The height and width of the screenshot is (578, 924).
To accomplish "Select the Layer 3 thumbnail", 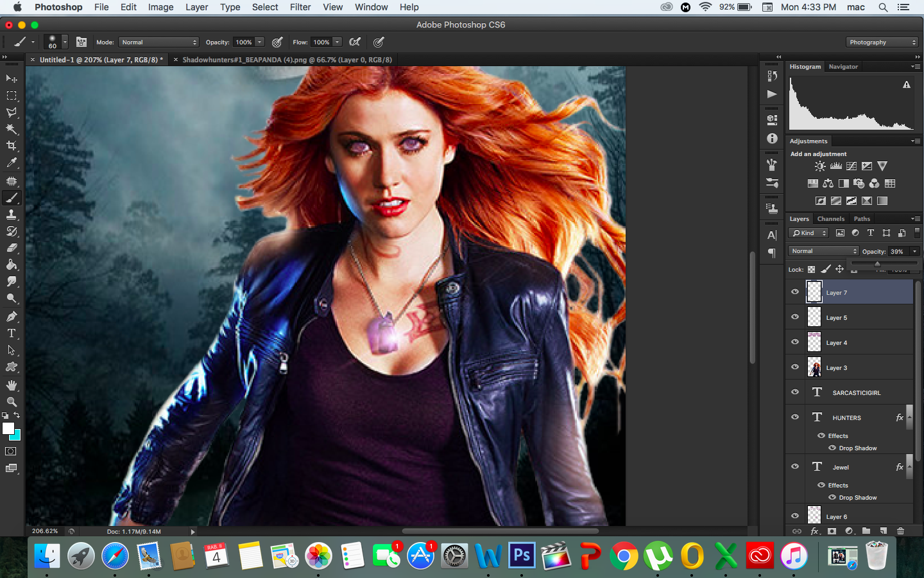I will point(814,367).
